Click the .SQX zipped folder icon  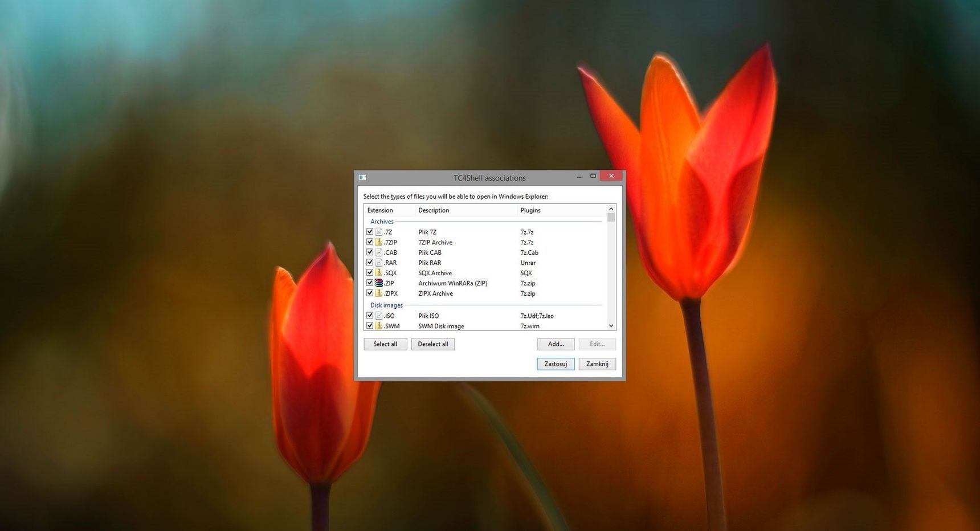(379, 273)
